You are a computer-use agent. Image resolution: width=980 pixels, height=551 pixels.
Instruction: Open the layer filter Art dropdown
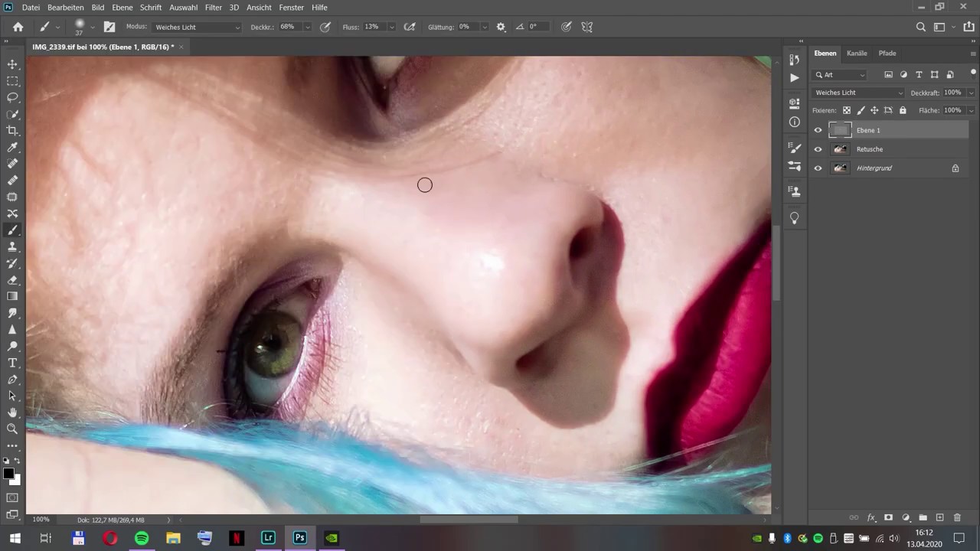tap(840, 75)
